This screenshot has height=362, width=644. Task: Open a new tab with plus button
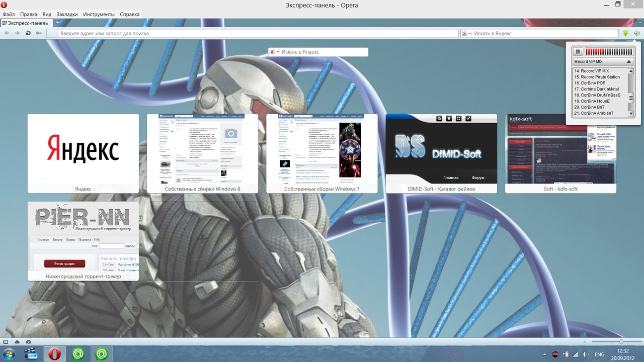point(58,23)
